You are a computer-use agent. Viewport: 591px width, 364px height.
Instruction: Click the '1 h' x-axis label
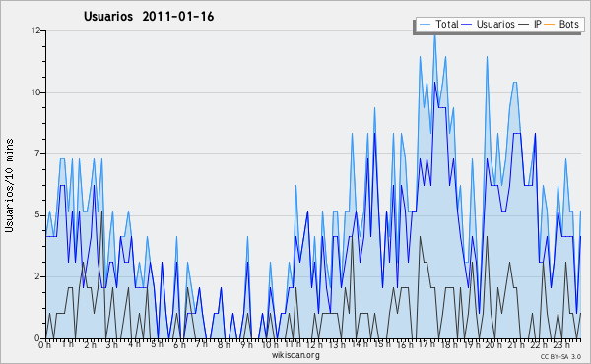coord(68,344)
